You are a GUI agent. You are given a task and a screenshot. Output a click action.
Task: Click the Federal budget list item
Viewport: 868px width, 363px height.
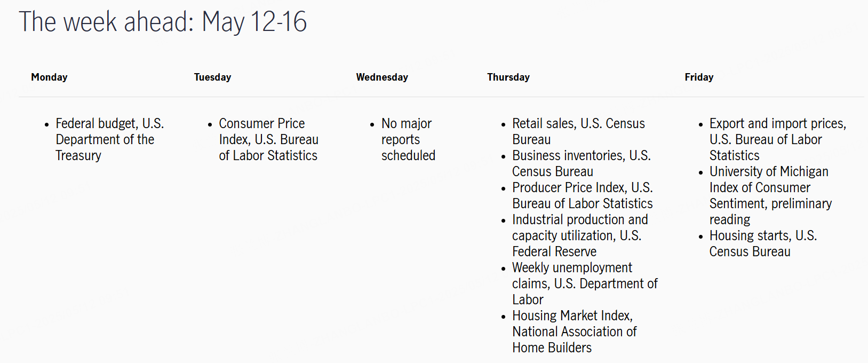click(x=109, y=124)
